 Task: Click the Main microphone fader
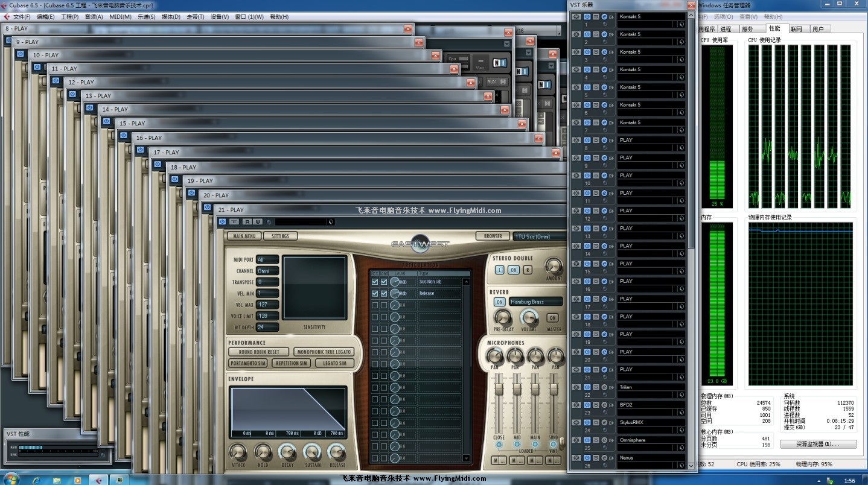pos(535,389)
